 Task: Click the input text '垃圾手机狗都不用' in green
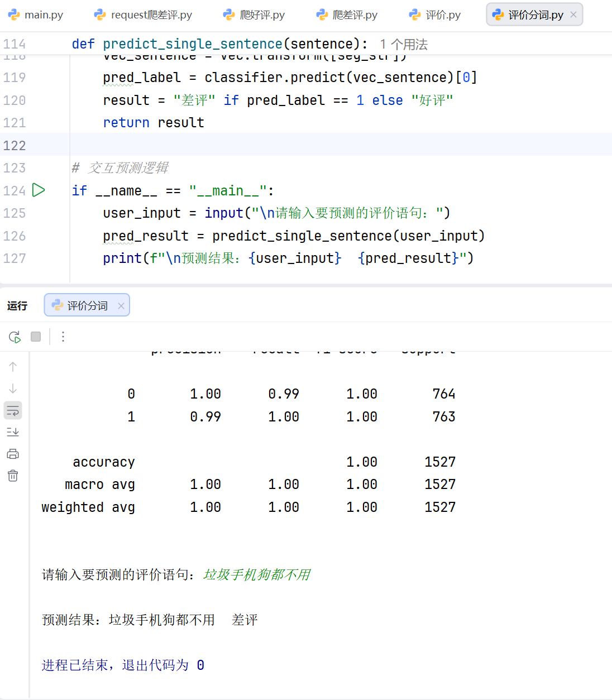click(257, 575)
